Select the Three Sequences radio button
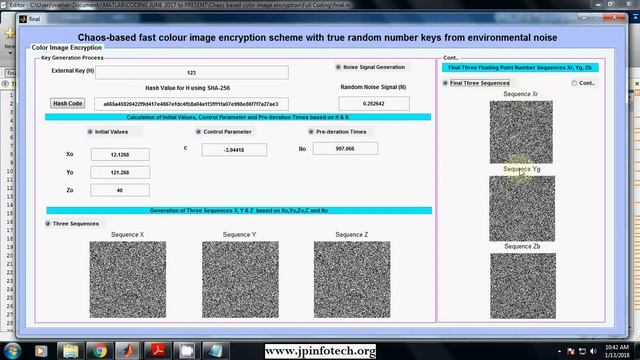 pyautogui.click(x=48, y=224)
